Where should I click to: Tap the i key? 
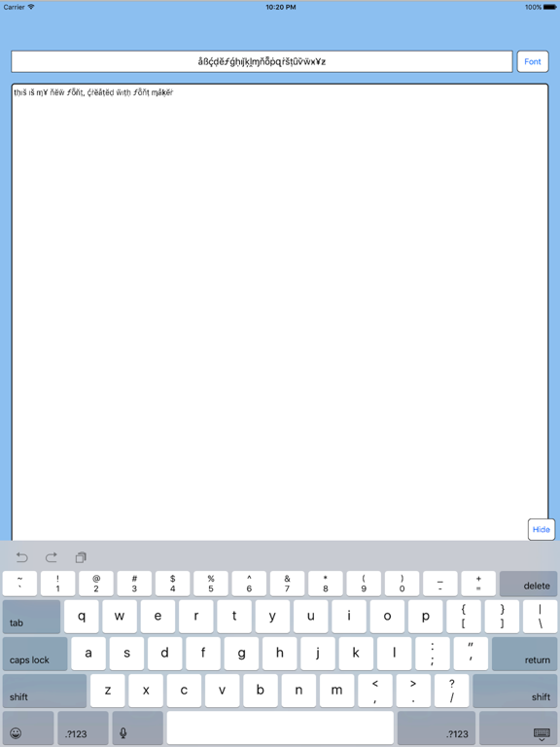click(x=349, y=617)
